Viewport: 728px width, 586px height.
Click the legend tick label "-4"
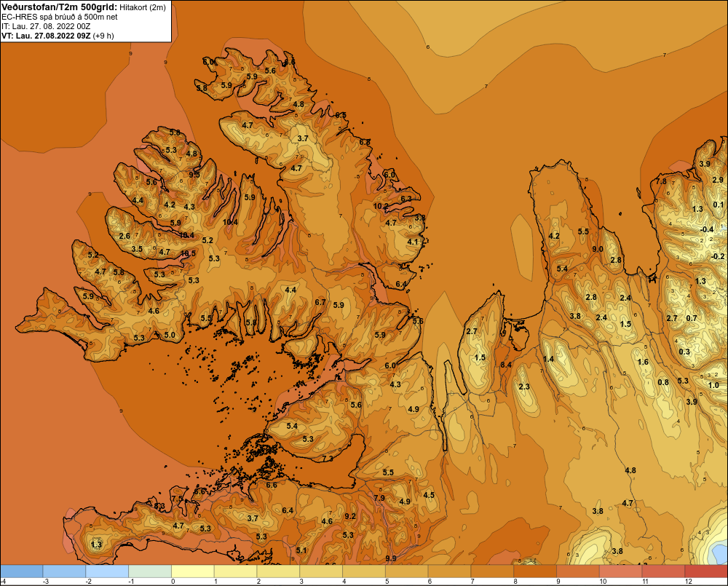3,582
